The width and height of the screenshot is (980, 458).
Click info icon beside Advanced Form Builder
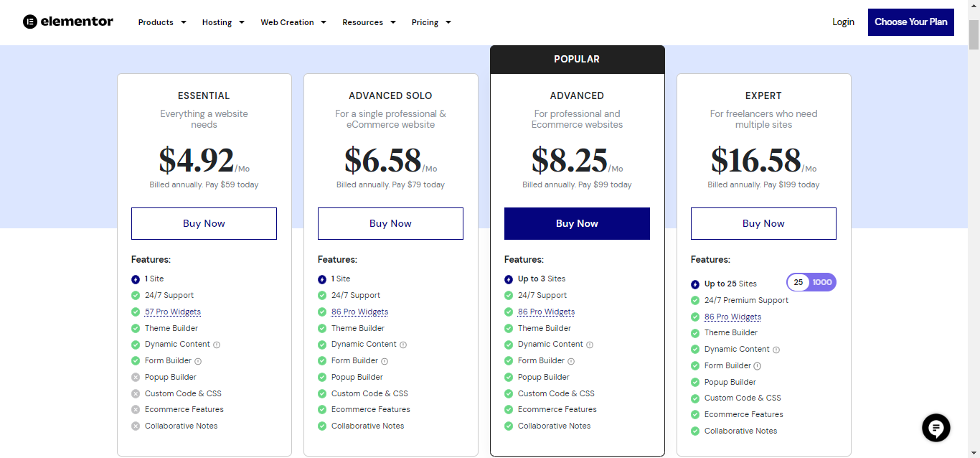coord(571,361)
